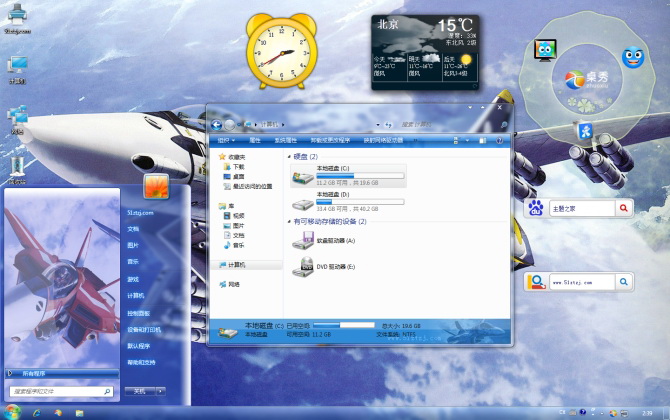Select Local Disk (D:) drive
The height and width of the screenshot is (420, 670).
tap(348, 202)
